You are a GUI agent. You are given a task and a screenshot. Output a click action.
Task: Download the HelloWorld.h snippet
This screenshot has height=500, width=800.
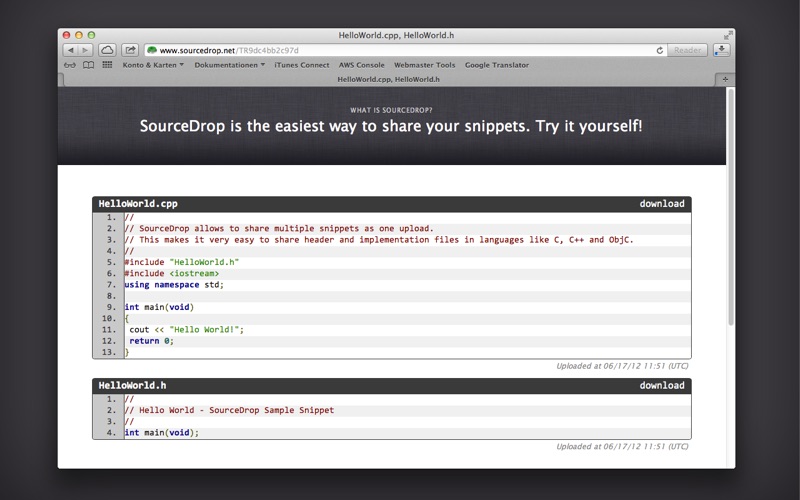[x=662, y=385]
